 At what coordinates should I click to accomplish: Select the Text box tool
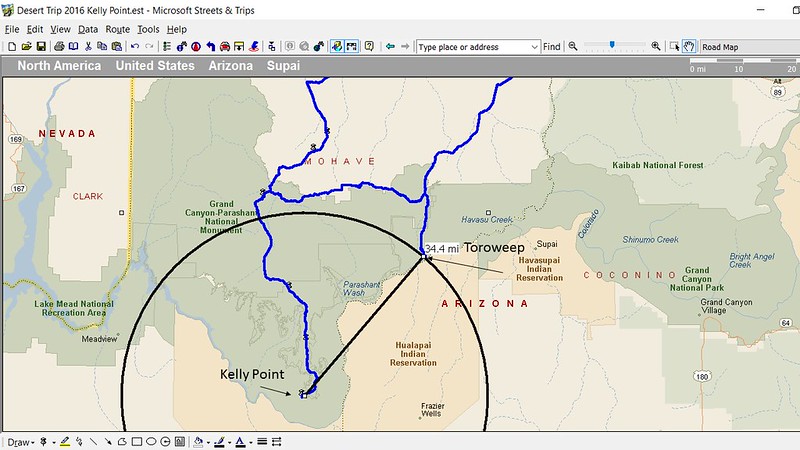pos(180,442)
